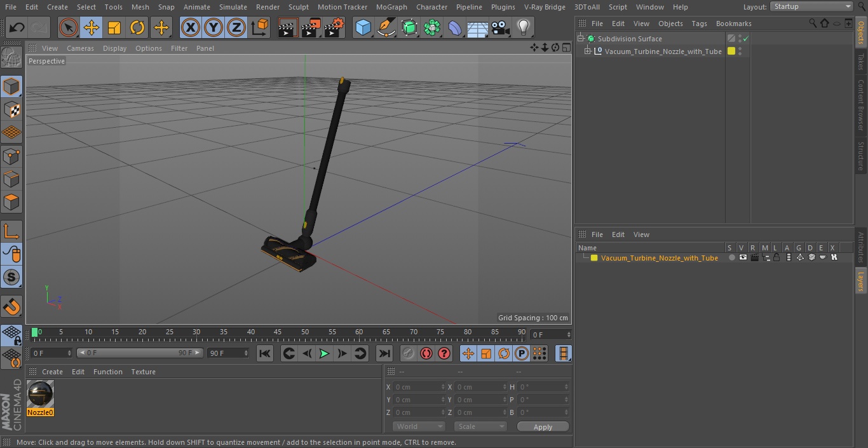Add a Cube primitive object
Viewport: 868px width, 448px height.
363,28
